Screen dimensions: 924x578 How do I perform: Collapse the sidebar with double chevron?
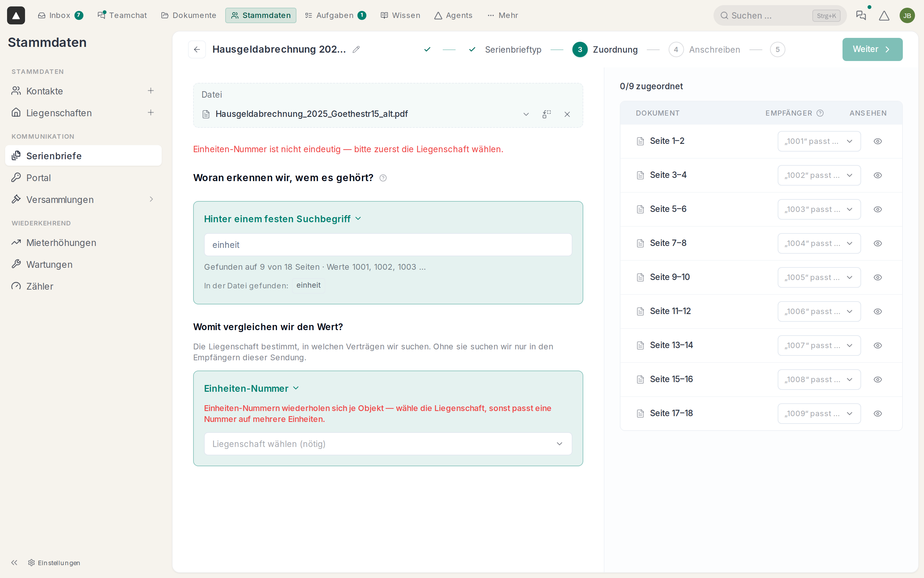pyautogui.click(x=14, y=562)
